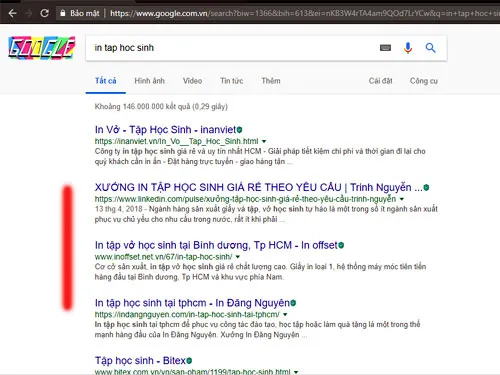
Task: Click the green shield icon beside the Bitex title
Action: (x=189, y=361)
